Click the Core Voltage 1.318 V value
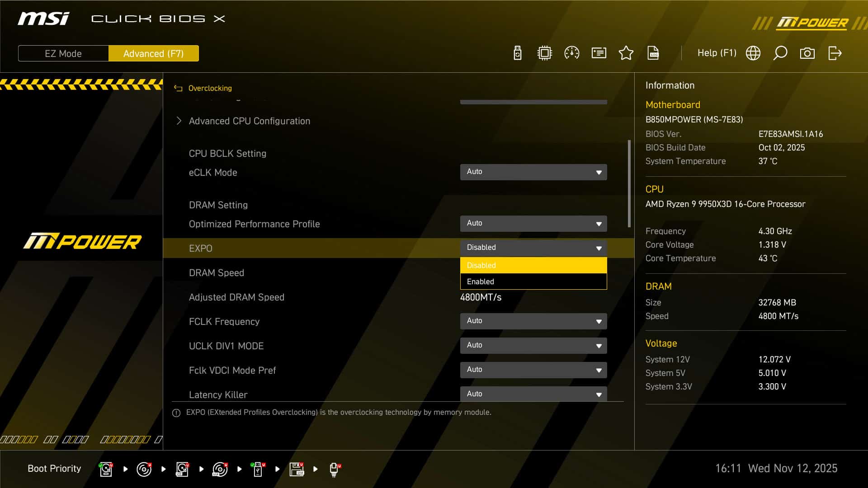Image resolution: width=868 pixels, height=488 pixels. [x=772, y=244]
